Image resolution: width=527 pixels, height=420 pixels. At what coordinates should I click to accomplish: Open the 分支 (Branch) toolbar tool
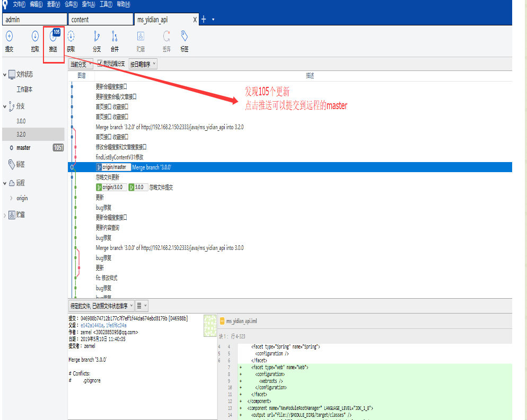[96, 41]
